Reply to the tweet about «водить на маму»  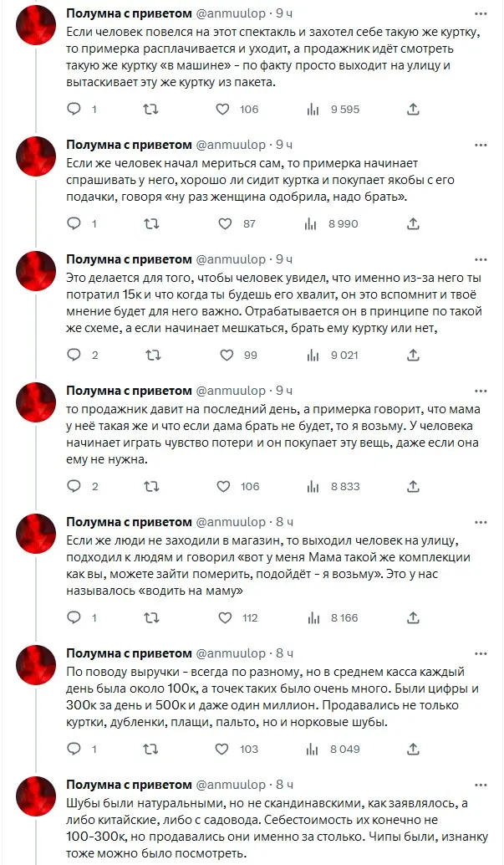(x=74, y=617)
